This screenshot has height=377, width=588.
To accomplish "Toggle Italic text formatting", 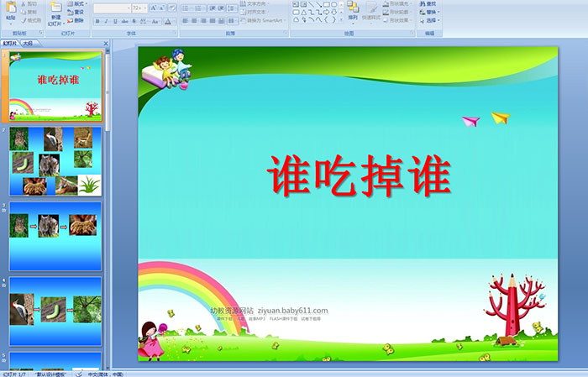I will tap(105, 21).
